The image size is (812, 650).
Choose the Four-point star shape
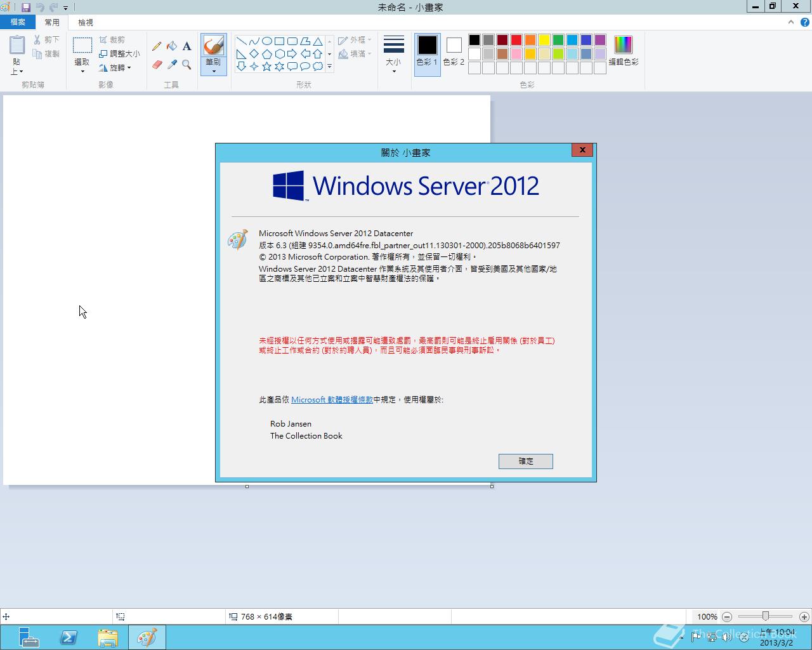tap(254, 66)
